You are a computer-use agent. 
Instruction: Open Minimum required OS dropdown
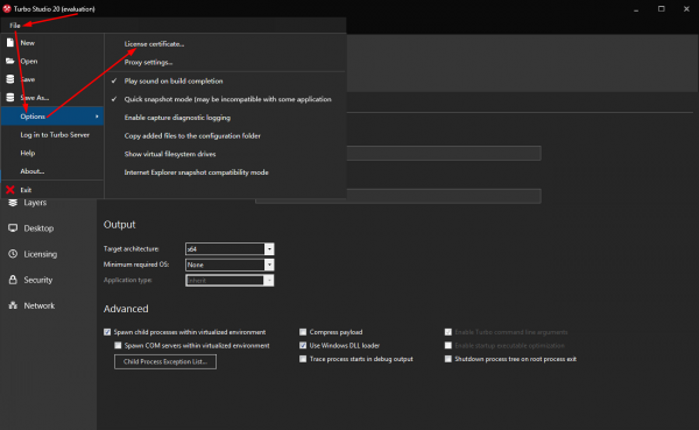click(269, 265)
